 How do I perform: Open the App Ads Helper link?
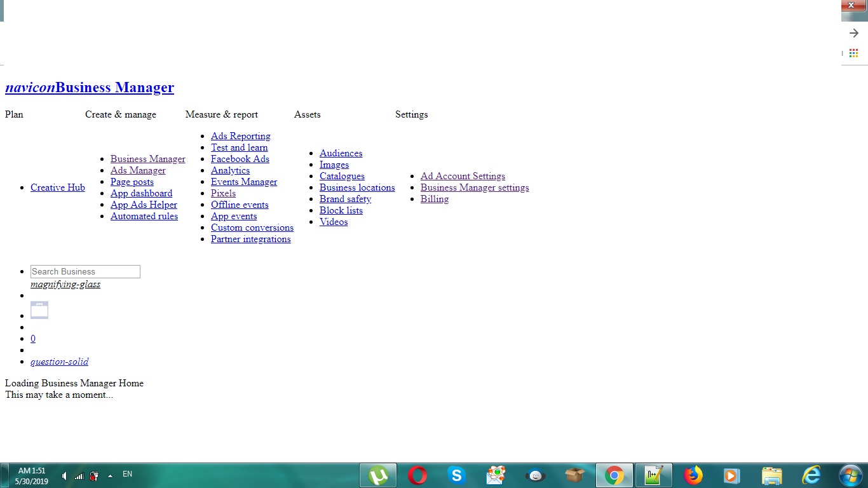(144, 205)
